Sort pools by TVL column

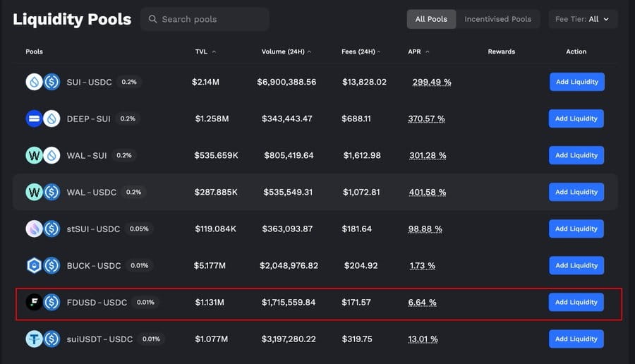tap(205, 51)
